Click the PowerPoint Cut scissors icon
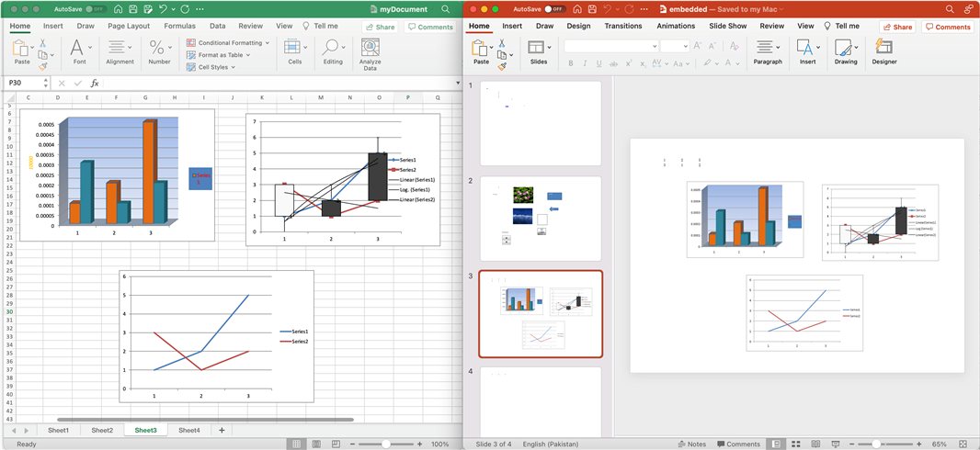The image size is (980, 450). click(502, 42)
